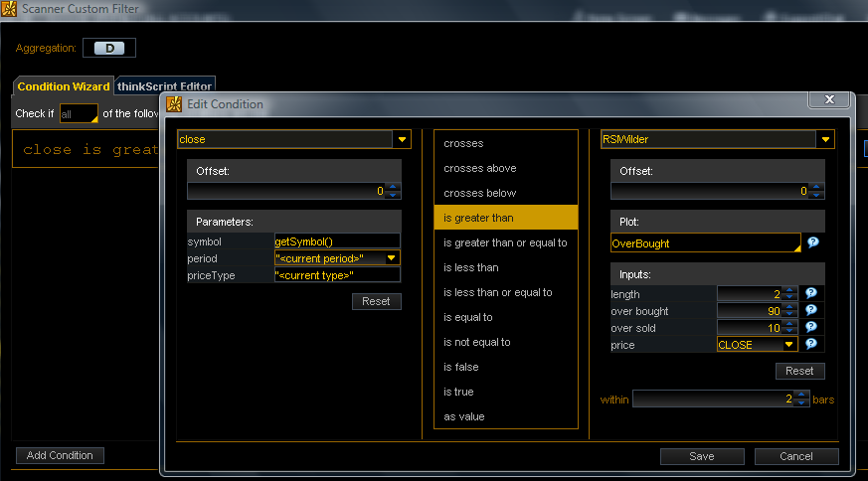Open help icon for the over bought input
This screenshot has height=481, width=868.
click(811, 310)
